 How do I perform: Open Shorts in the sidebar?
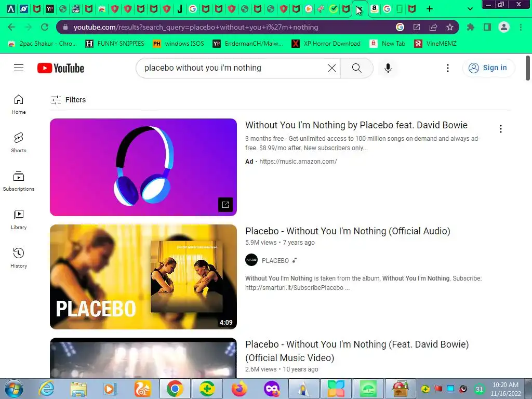19,142
